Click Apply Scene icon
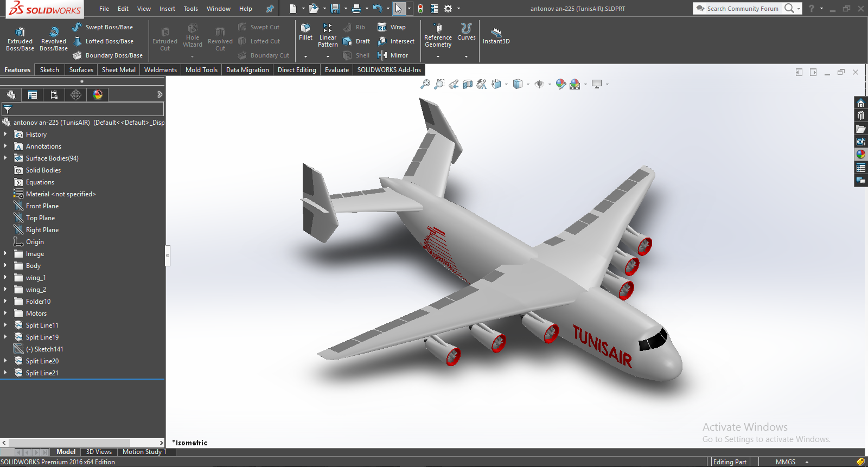Viewport: 868px width, 467px height. (x=575, y=84)
